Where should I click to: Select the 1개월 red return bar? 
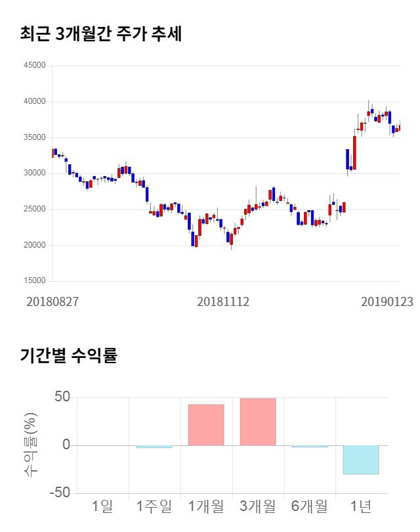tap(206, 424)
